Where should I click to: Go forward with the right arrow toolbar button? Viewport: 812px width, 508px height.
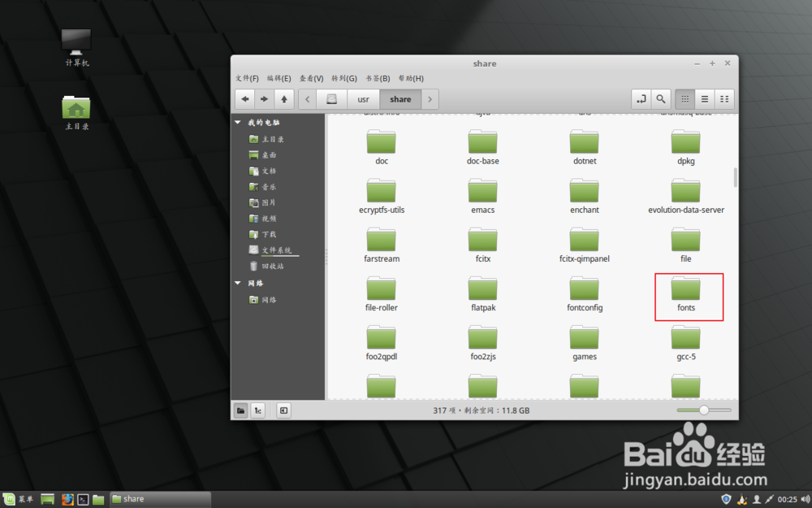click(264, 99)
